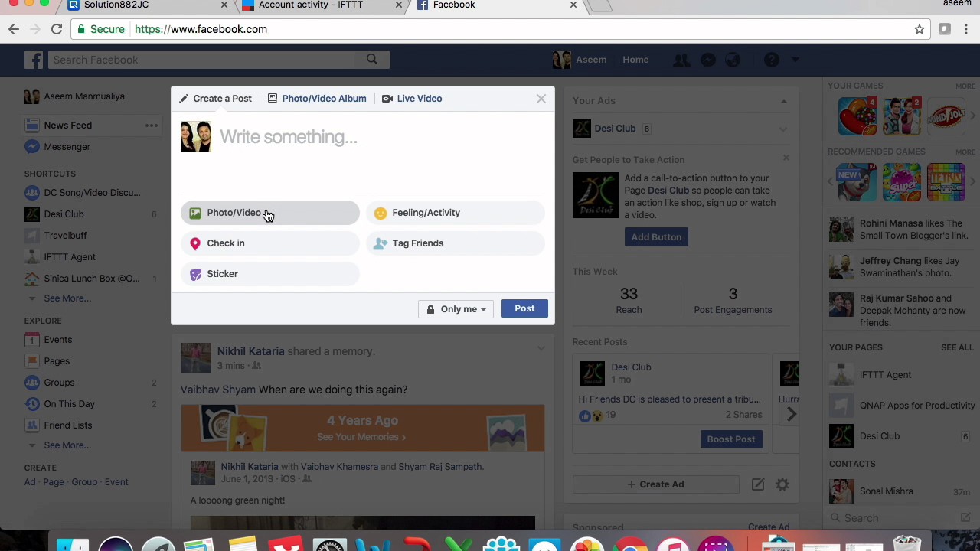Dismiss the Get People to Take Action card
Screen dimensions: 980x551
(x=786, y=158)
